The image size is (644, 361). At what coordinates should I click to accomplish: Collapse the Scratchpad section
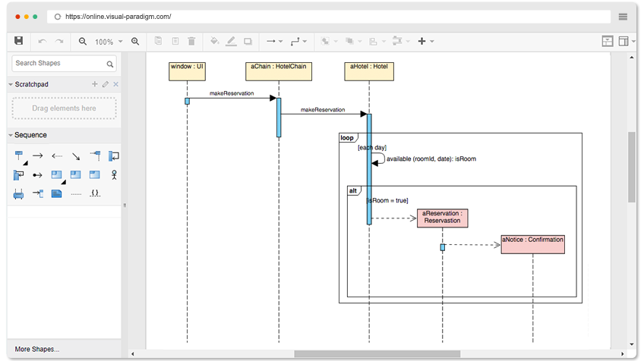tap(11, 84)
